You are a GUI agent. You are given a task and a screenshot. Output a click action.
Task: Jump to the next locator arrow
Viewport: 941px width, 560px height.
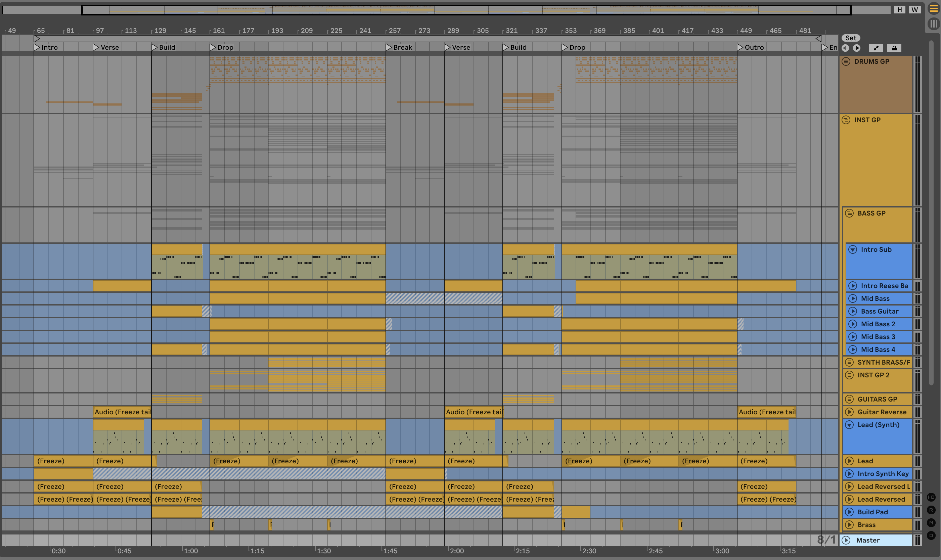857,48
